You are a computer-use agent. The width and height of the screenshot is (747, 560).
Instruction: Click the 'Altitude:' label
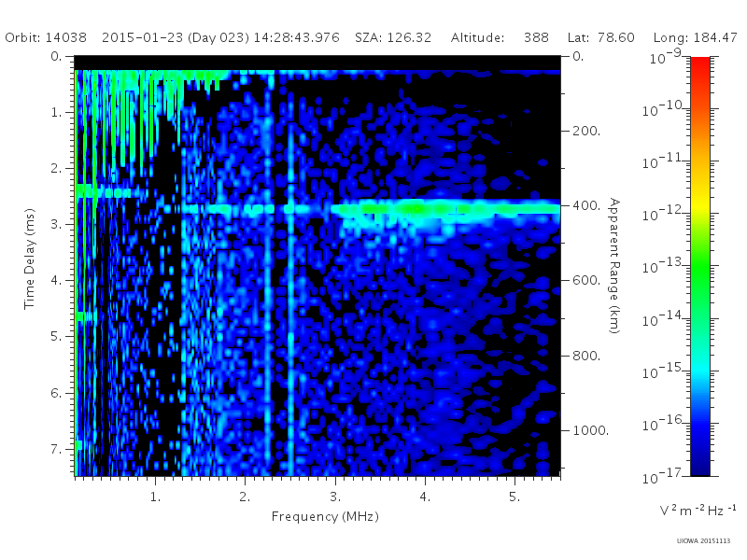click(x=477, y=37)
